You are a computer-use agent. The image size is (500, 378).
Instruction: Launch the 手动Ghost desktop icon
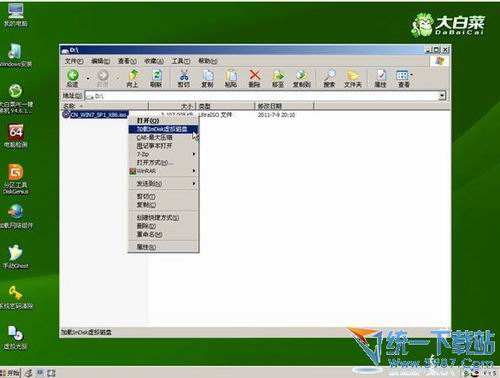(x=15, y=257)
